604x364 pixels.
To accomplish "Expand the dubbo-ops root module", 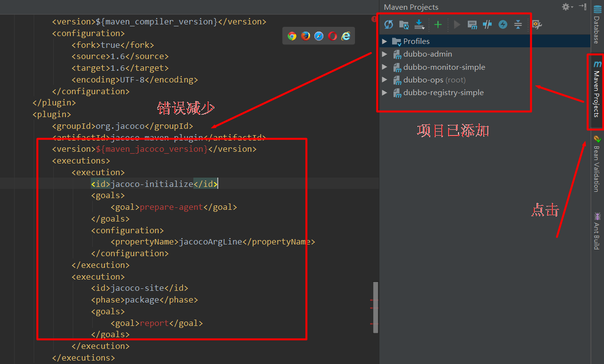I will click(385, 80).
